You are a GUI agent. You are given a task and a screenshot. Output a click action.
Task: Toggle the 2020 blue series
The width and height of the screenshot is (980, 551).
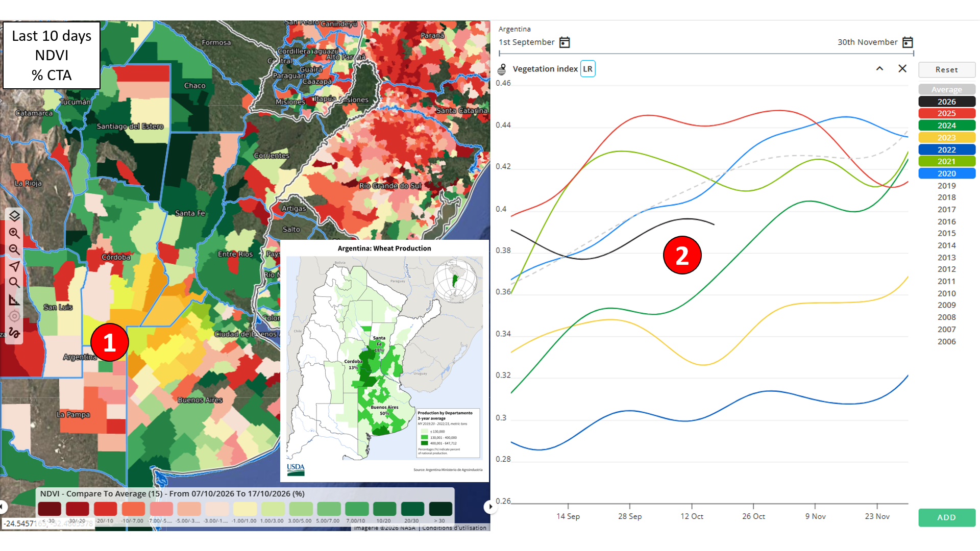(x=947, y=173)
